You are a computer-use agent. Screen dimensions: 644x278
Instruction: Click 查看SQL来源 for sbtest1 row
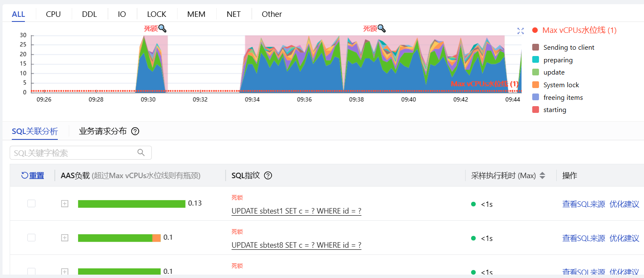(x=584, y=204)
